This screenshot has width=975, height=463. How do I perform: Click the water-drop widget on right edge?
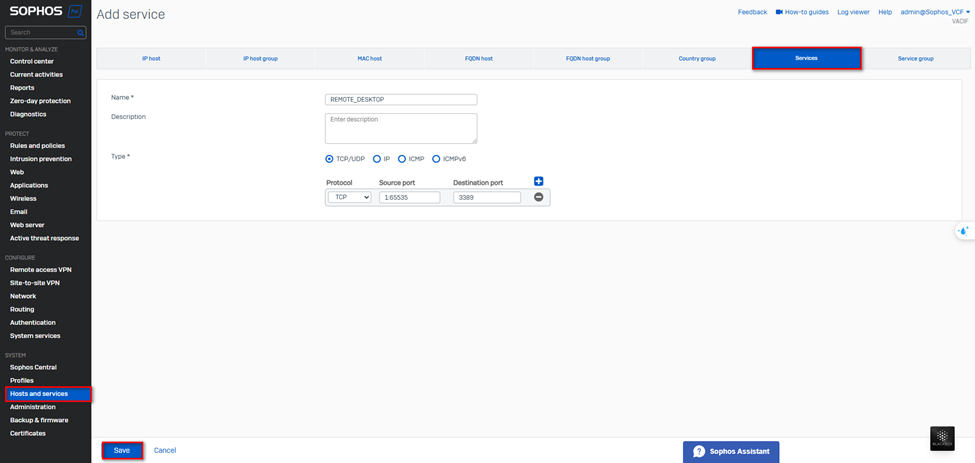(x=963, y=231)
